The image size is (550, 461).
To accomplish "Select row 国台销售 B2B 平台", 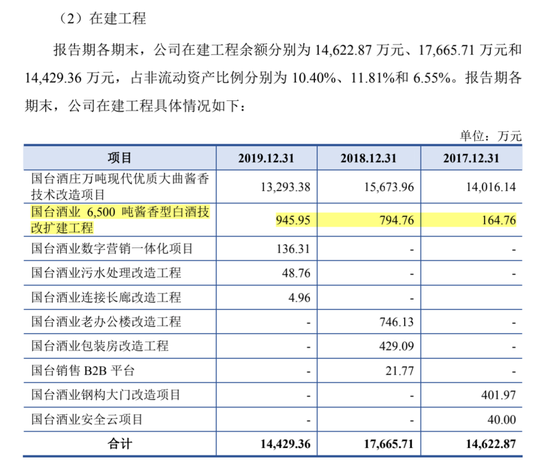I will click(x=273, y=370).
